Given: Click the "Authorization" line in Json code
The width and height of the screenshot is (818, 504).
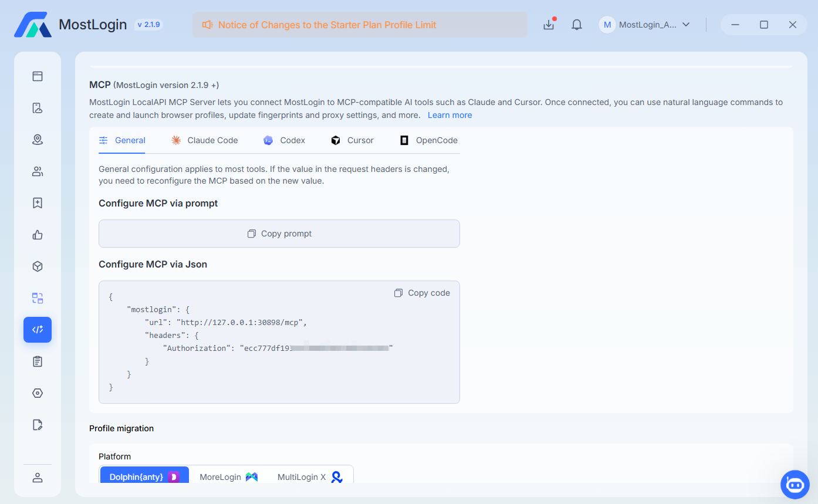Looking at the screenshot, I should click(x=278, y=348).
